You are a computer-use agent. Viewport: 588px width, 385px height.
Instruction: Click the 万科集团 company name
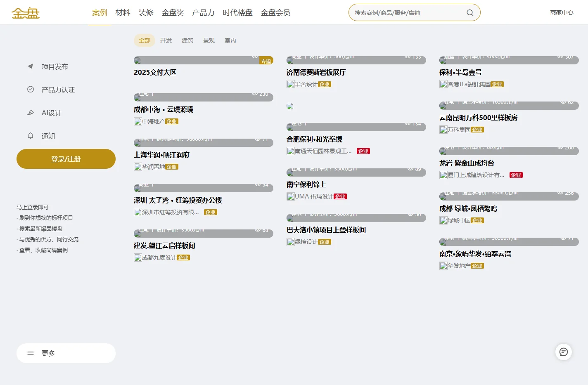coord(459,130)
